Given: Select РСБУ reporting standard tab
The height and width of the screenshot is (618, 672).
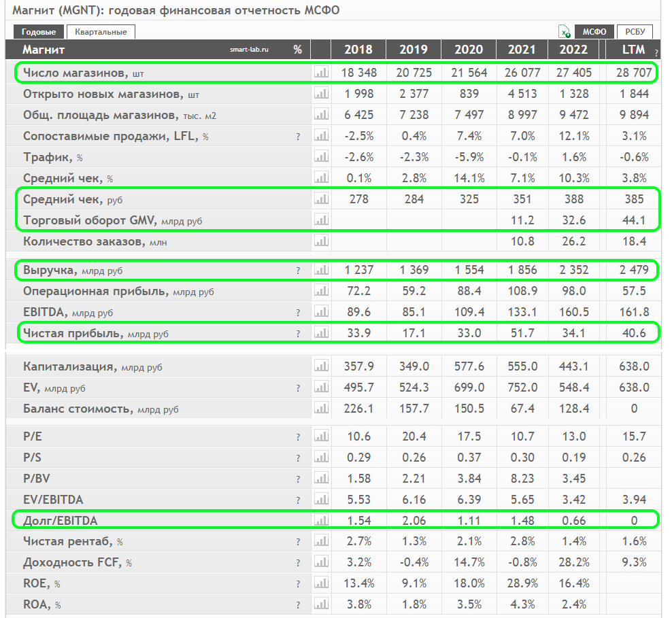Looking at the screenshot, I should tap(635, 32).
